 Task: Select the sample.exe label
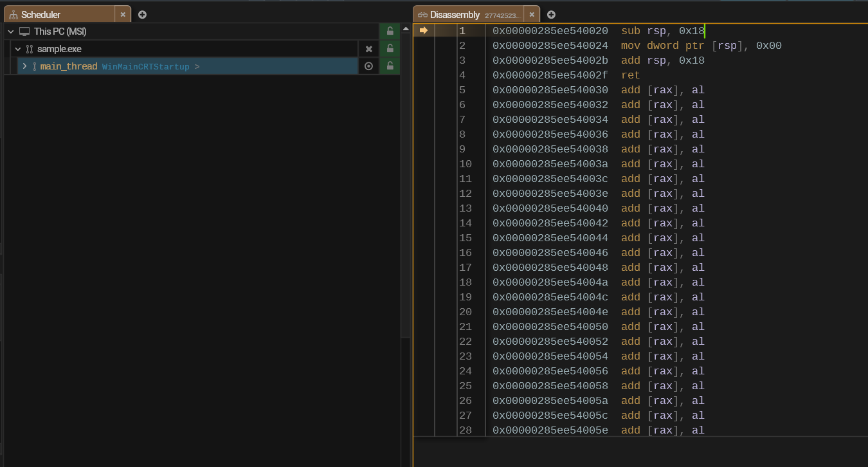pos(59,49)
